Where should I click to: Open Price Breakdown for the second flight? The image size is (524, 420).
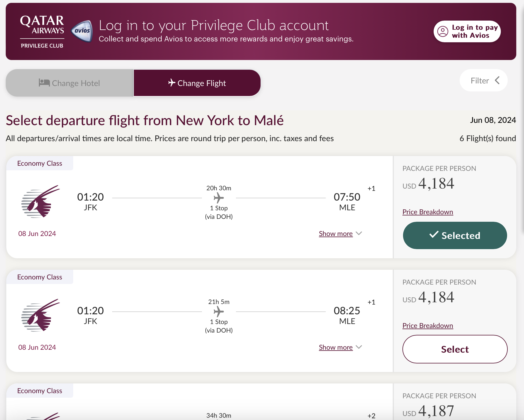tap(428, 326)
